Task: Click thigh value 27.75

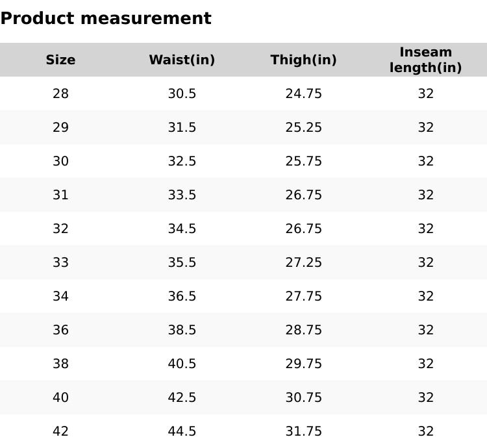Action: (303, 296)
